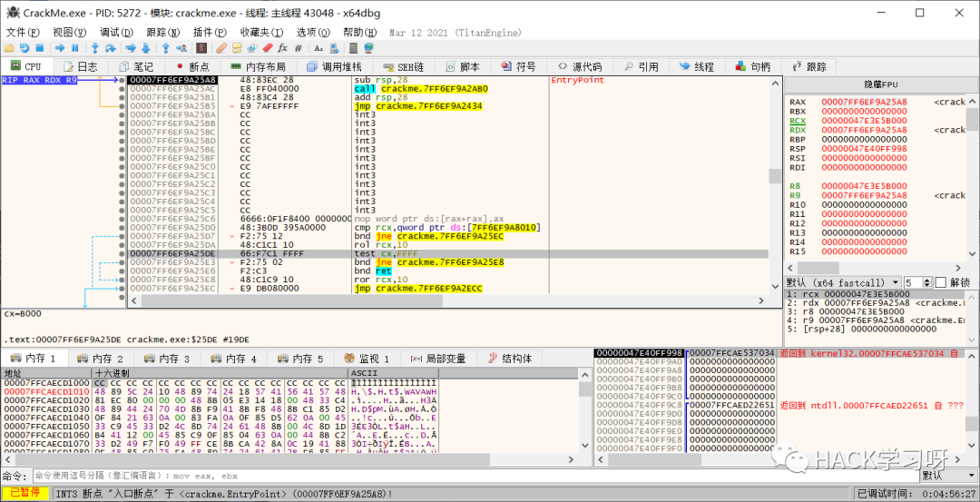Restart the program with the restart icon

tap(24, 48)
